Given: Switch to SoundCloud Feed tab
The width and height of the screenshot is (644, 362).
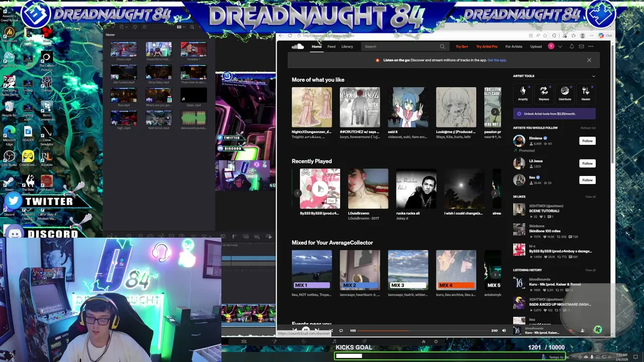Looking at the screenshot, I should (x=331, y=46).
